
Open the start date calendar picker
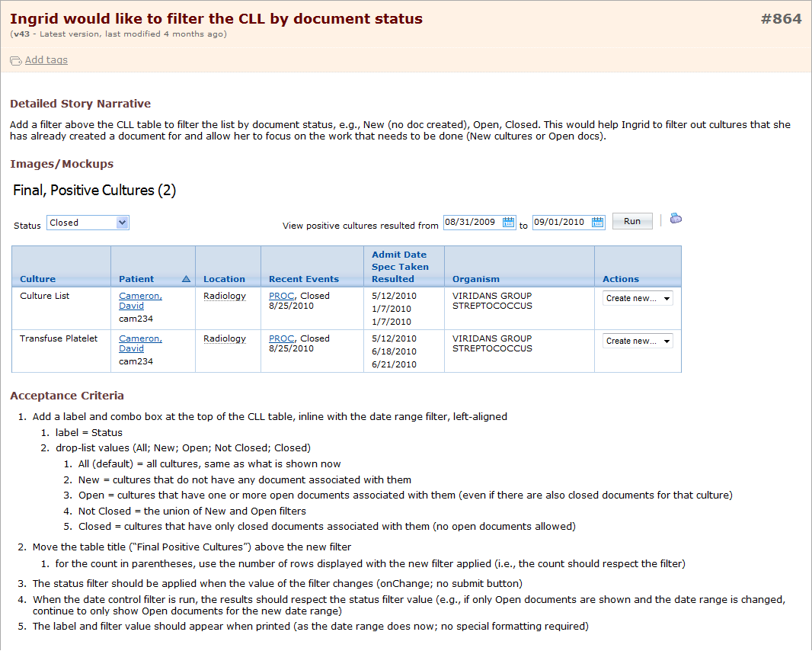(x=509, y=223)
